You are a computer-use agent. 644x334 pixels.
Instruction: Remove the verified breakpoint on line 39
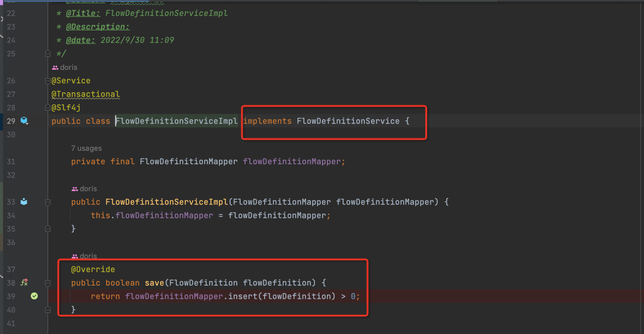click(x=34, y=296)
